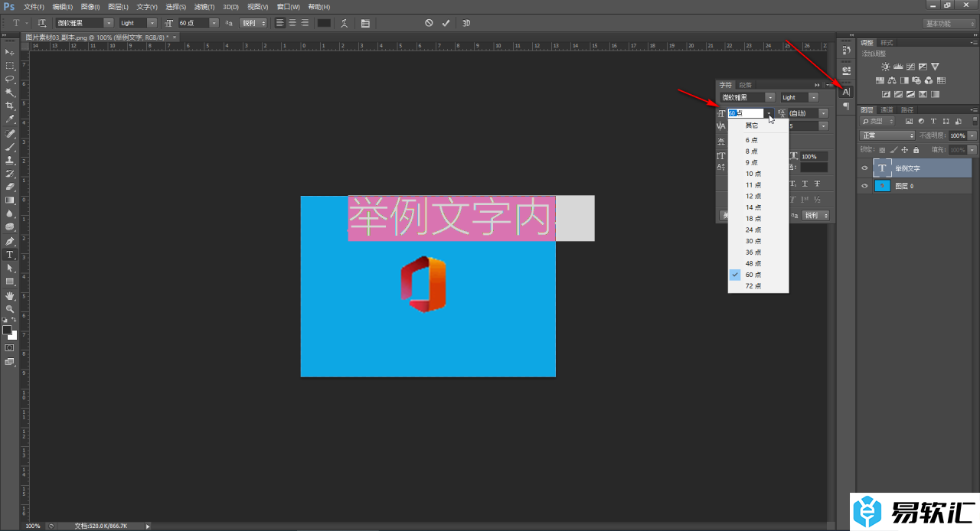Switch to the 段落 tab

pos(745,85)
